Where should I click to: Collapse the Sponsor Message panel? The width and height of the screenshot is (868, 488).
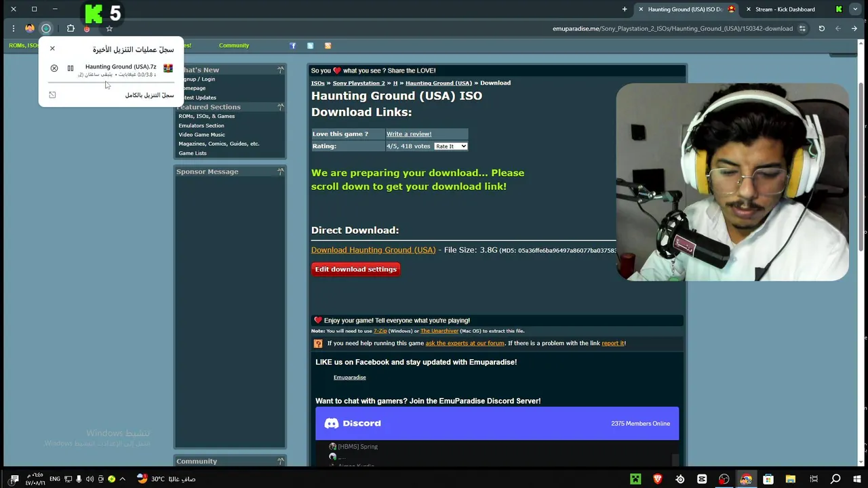280,171
